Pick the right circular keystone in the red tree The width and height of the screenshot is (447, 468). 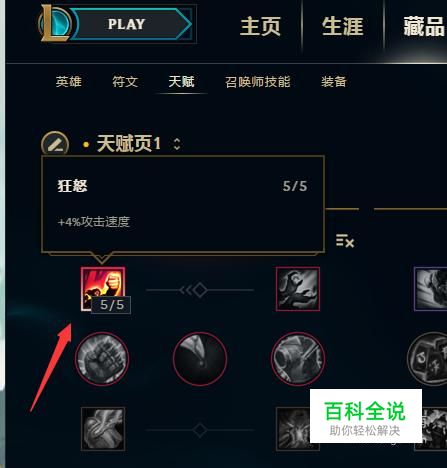coord(298,359)
